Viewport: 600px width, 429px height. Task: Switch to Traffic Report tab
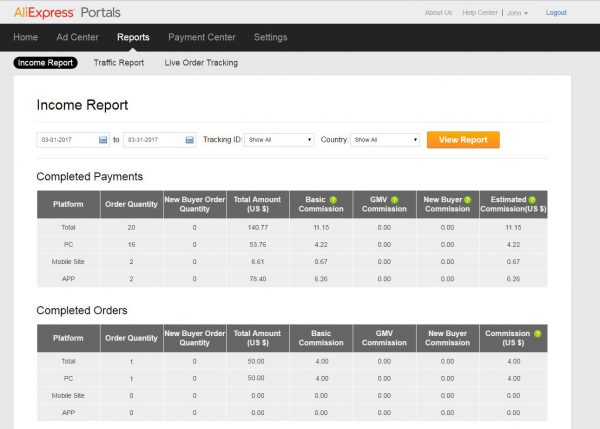119,63
